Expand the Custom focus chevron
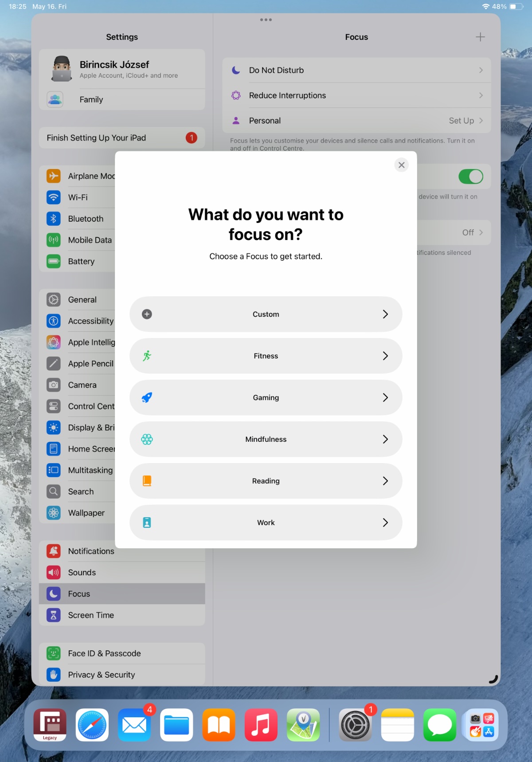 [x=385, y=314]
